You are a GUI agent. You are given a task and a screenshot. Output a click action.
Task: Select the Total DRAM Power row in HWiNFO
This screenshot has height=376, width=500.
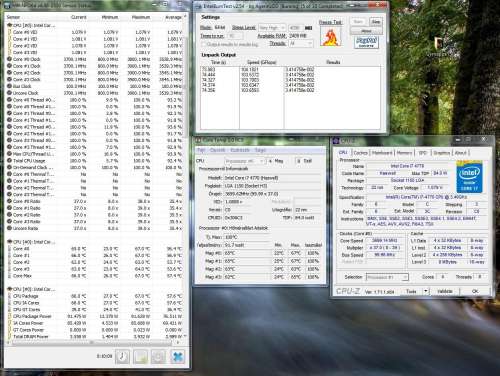(x=95, y=336)
